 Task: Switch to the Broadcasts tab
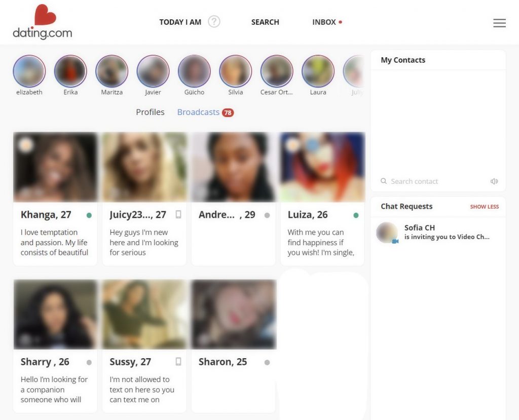198,112
